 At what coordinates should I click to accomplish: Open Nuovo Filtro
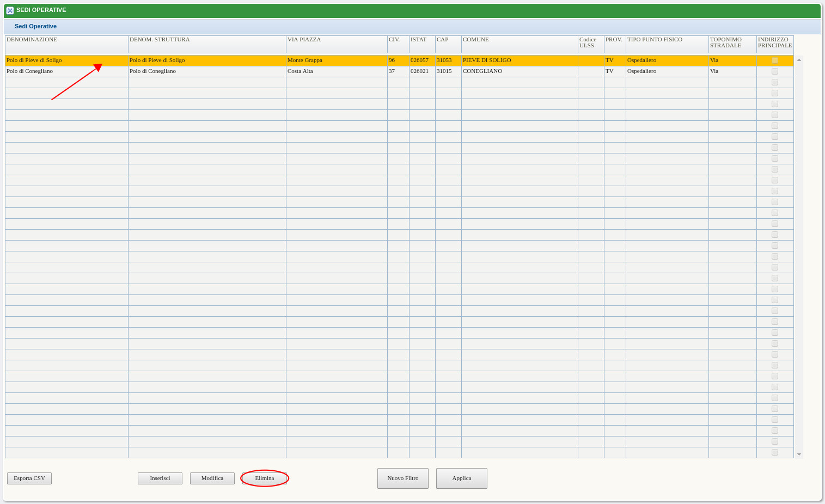tap(403, 478)
